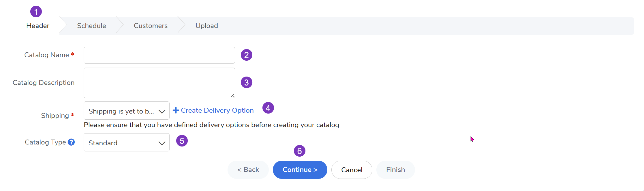The height and width of the screenshot is (191, 644).
Task: Click the purple step 1 marker above Header
Action: (x=36, y=12)
